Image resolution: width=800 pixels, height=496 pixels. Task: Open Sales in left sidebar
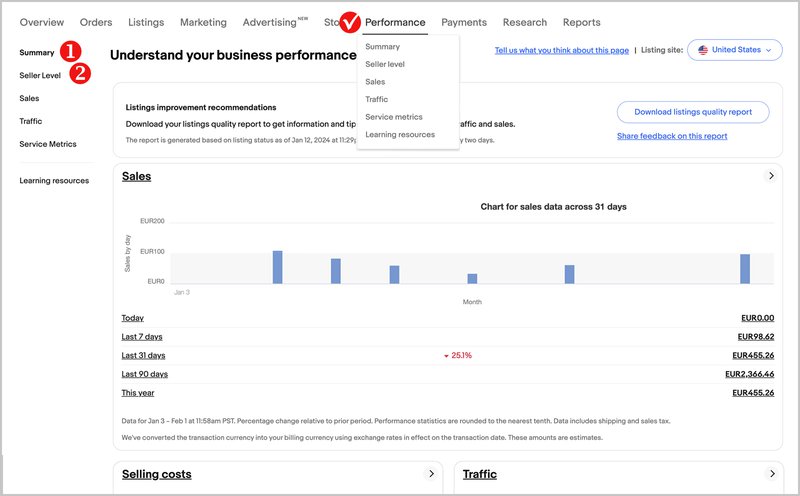click(x=29, y=98)
